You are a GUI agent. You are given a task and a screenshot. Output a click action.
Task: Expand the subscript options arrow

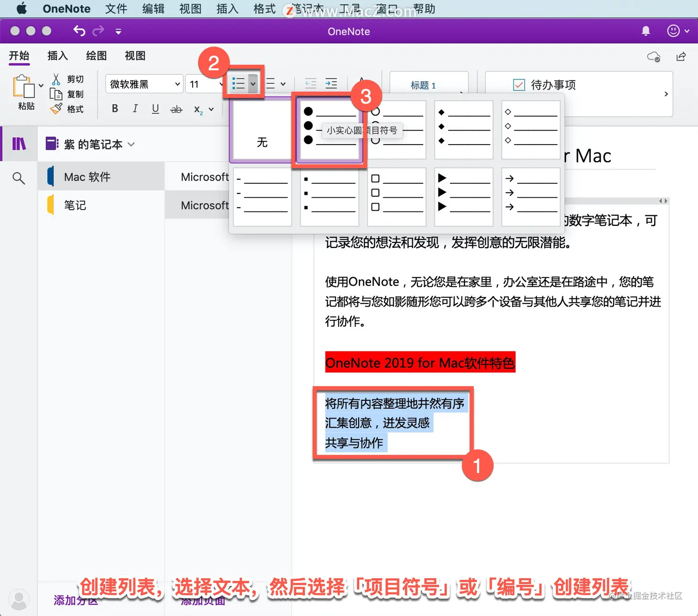pos(211,109)
